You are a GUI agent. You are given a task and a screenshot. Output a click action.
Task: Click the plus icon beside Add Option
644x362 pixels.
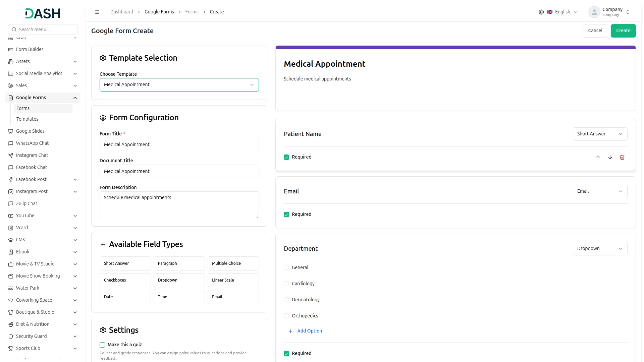[290, 331]
